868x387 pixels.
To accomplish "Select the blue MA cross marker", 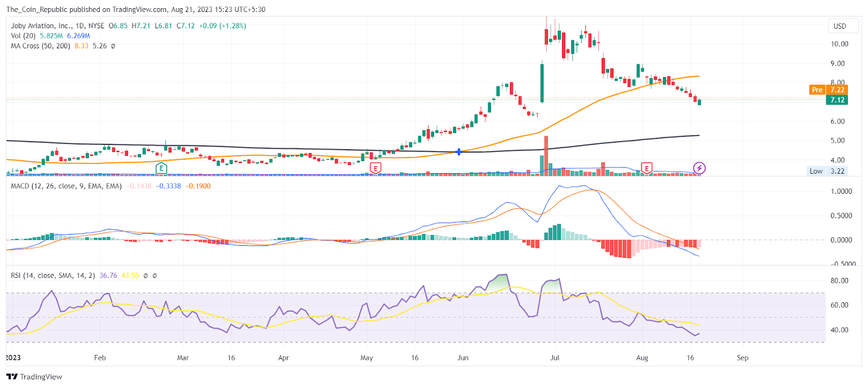I will pyautogui.click(x=459, y=152).
